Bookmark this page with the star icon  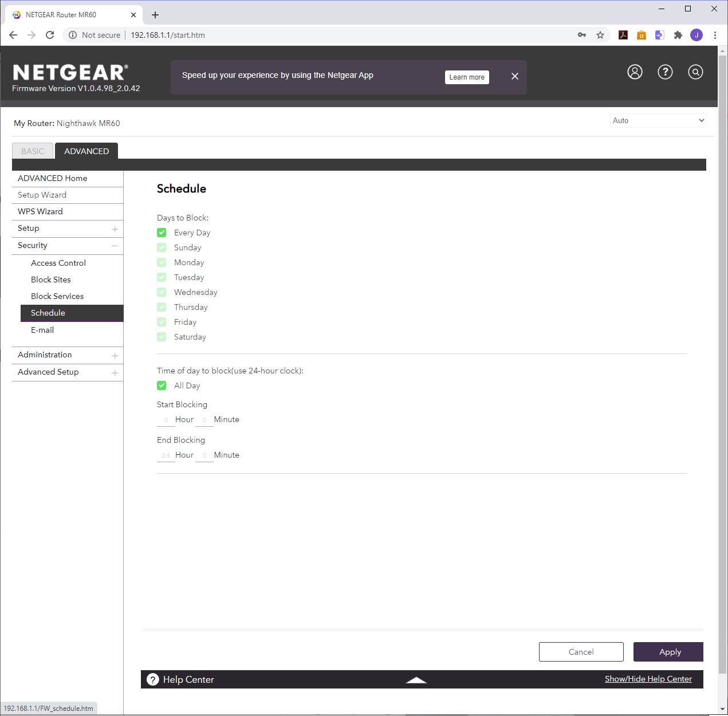600,35
